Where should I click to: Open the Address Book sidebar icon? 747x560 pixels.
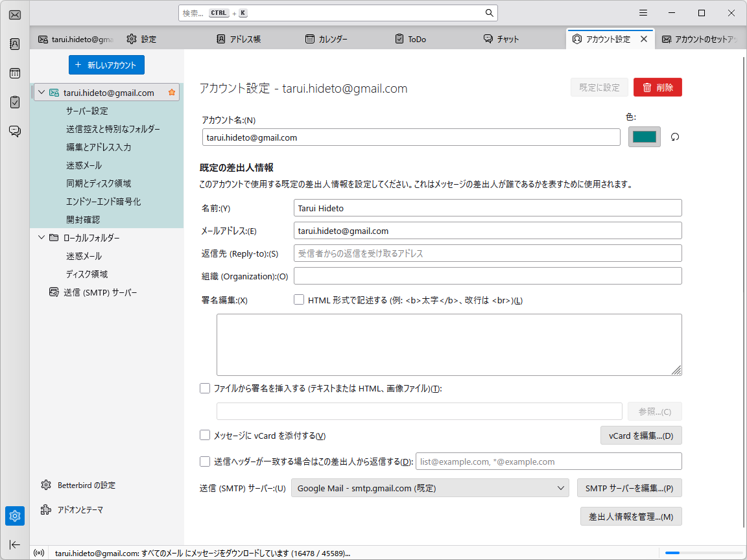click(15, 44)
